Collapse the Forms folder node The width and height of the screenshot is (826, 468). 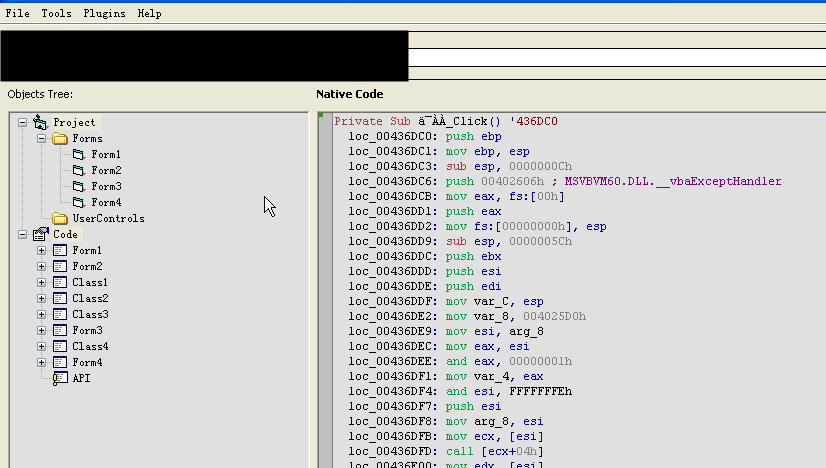42,139
